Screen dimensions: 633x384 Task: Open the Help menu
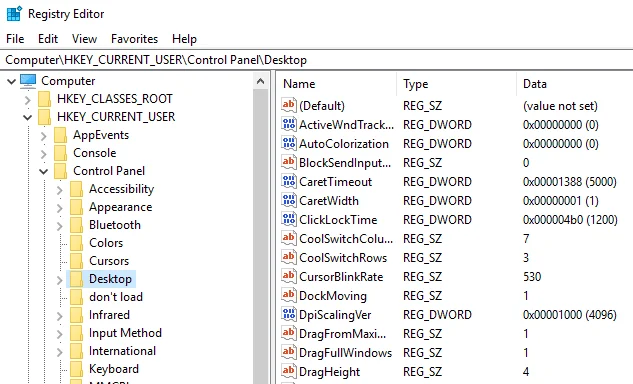(184, 39)
